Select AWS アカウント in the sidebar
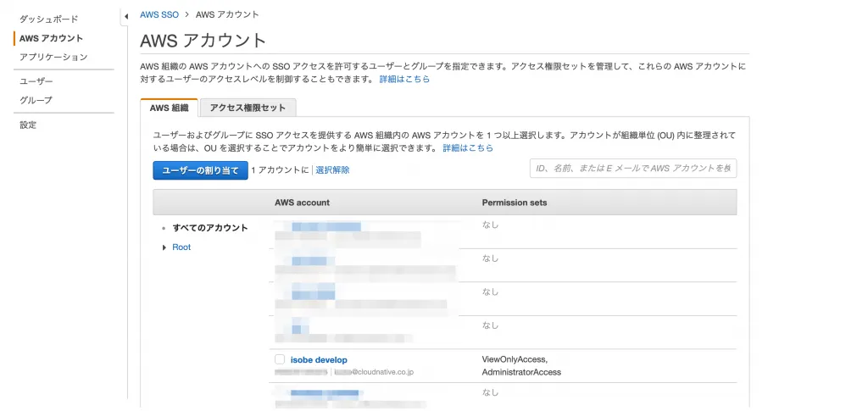This screenshot has height=411, width=868. tap(51, 38)
